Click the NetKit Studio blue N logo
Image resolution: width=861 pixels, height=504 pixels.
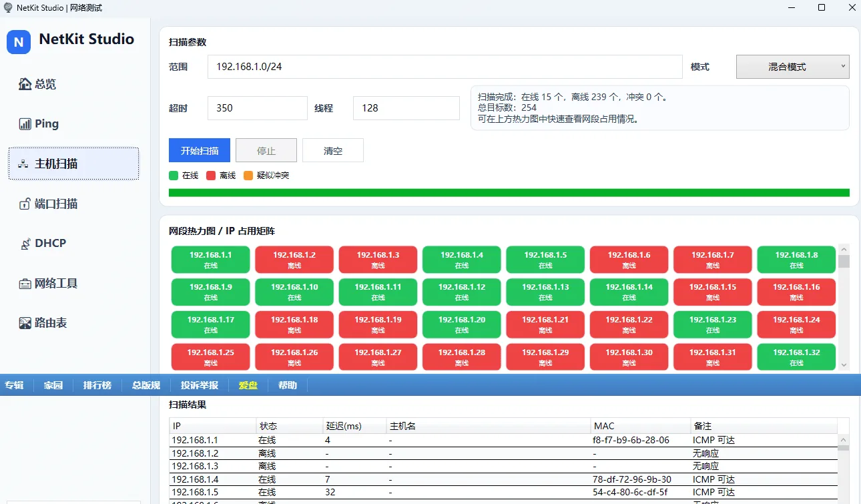click(x=19, y=42)
